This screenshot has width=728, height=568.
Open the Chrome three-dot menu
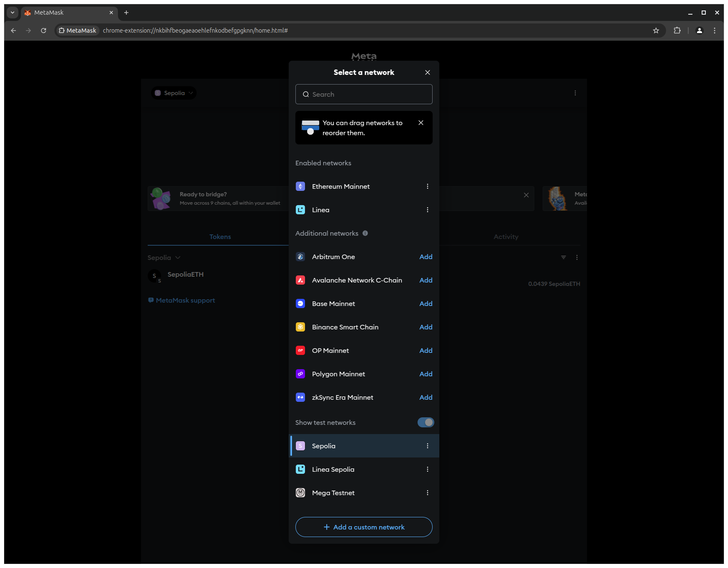715,31
